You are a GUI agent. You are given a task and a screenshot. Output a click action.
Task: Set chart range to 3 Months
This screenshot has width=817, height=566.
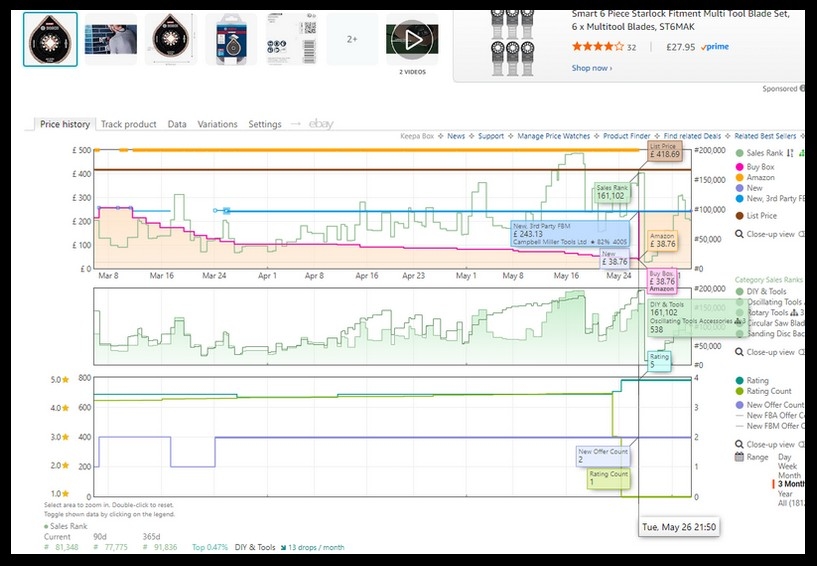coord(791,484)
